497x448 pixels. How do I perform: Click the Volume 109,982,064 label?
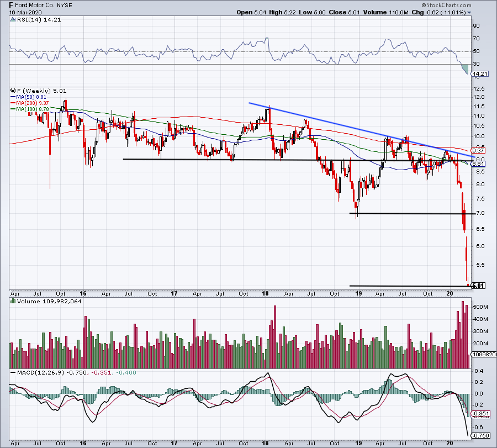click(x=49, y=301)
